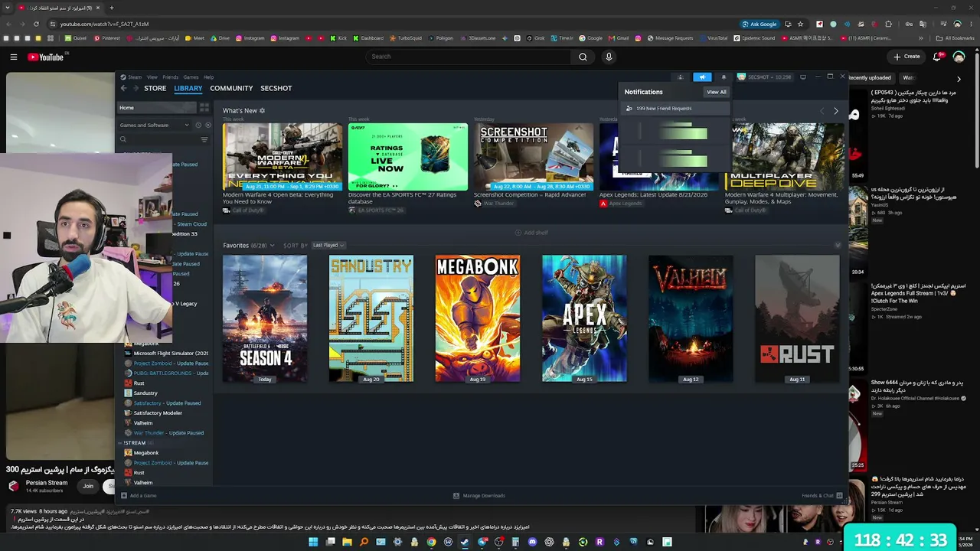
Task: Open the Friends menu in Steam
Action: click(170, 77)
